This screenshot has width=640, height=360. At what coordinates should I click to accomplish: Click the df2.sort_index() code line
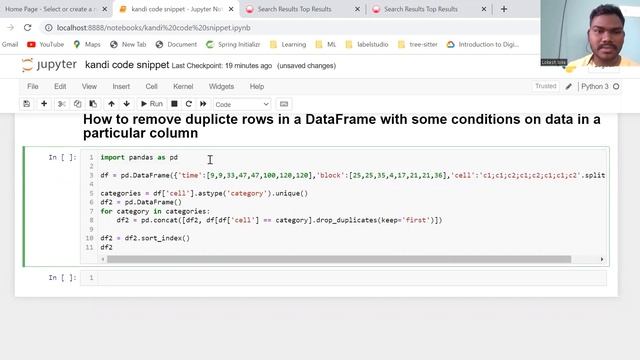point(145,238)
